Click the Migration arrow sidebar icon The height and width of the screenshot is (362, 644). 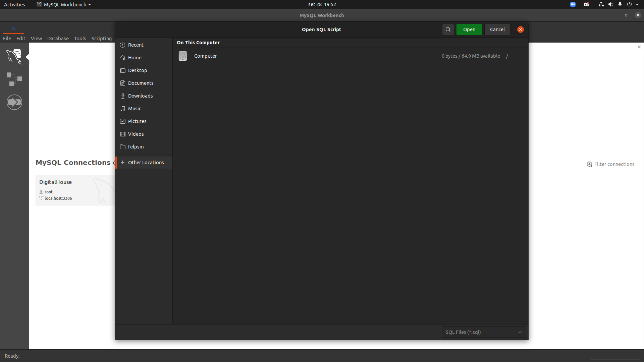[x=14, y=102]
